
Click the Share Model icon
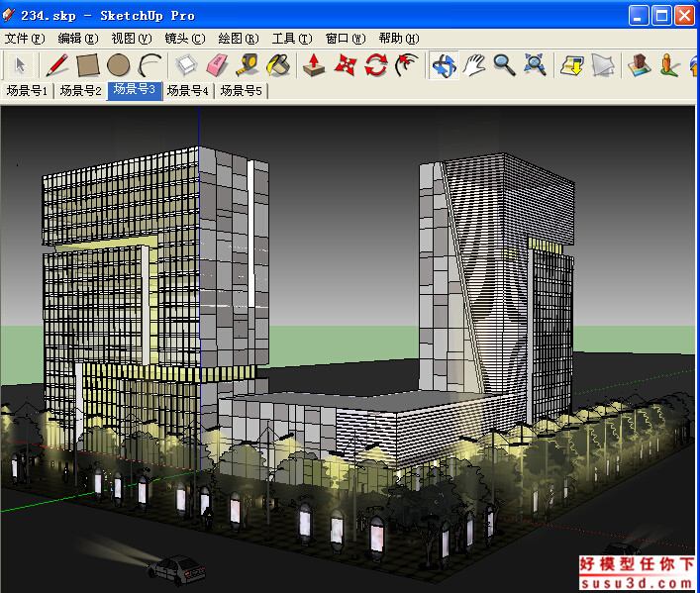coord(603,65)
